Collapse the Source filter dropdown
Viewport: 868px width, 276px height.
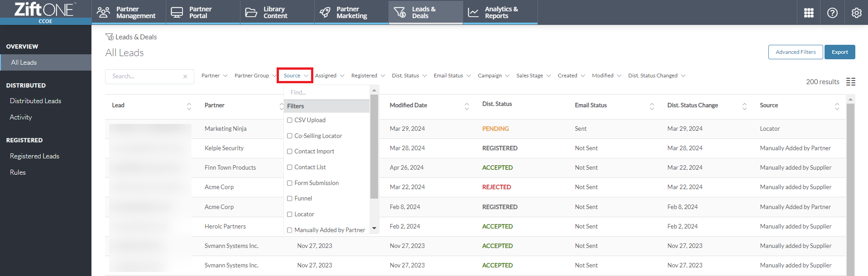point(295,76)
